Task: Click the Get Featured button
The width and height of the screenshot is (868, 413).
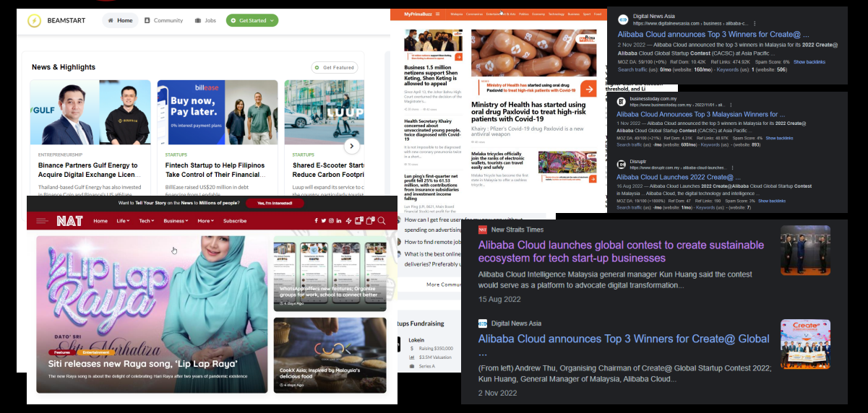Action: pos(335,67)
